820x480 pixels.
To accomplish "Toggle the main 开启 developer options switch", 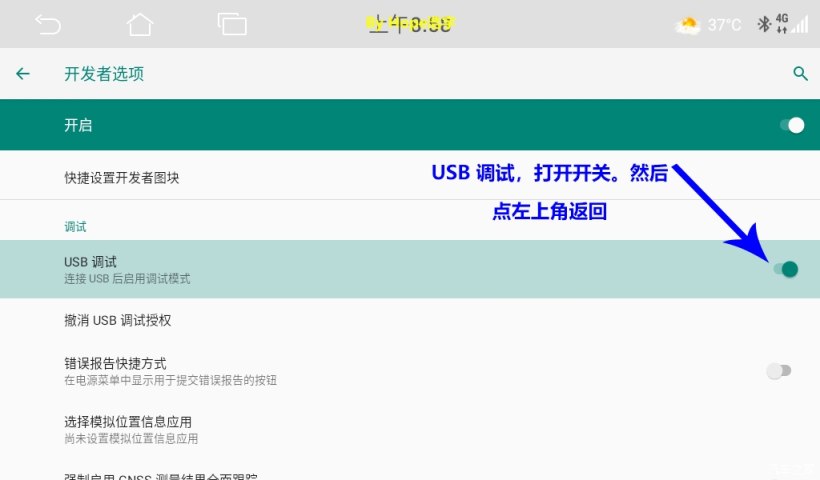I will tap(792, 125).
